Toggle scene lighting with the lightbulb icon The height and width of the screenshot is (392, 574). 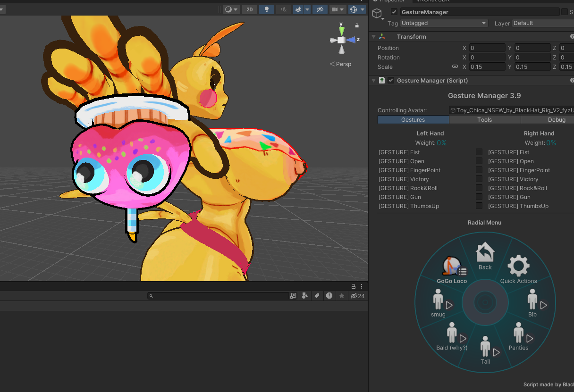267,9
